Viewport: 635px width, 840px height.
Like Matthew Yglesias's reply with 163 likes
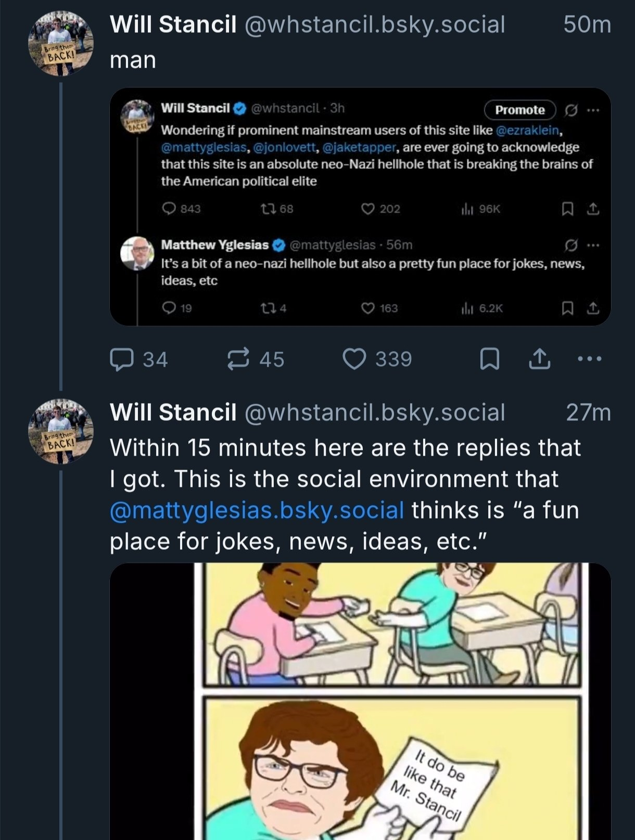click(368, 308)
